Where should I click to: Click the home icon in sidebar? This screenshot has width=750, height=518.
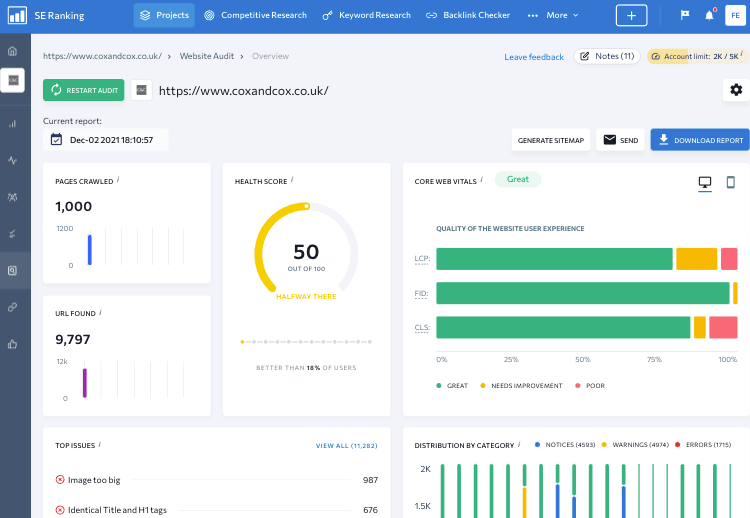tap(13, 51)
